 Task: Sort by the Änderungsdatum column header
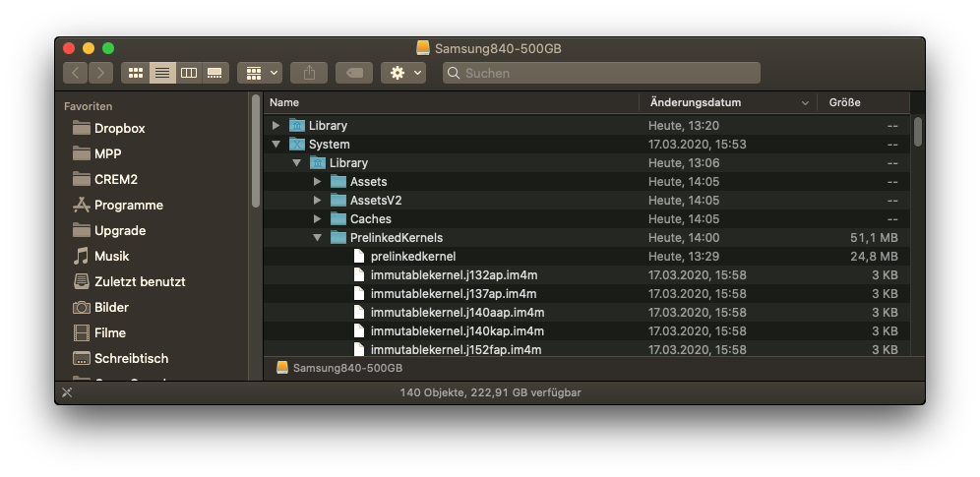click(x=728, y=102)
